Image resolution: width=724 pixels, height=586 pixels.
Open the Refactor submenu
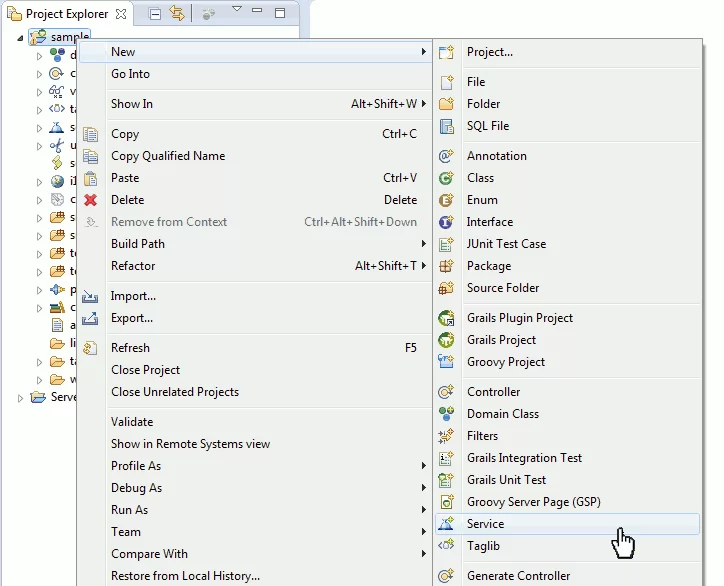pos(255,266)
